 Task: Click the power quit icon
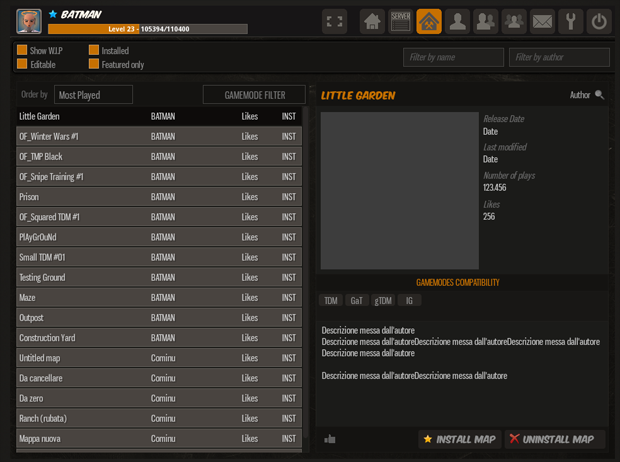pyautogui.click(x=599, y=21)
